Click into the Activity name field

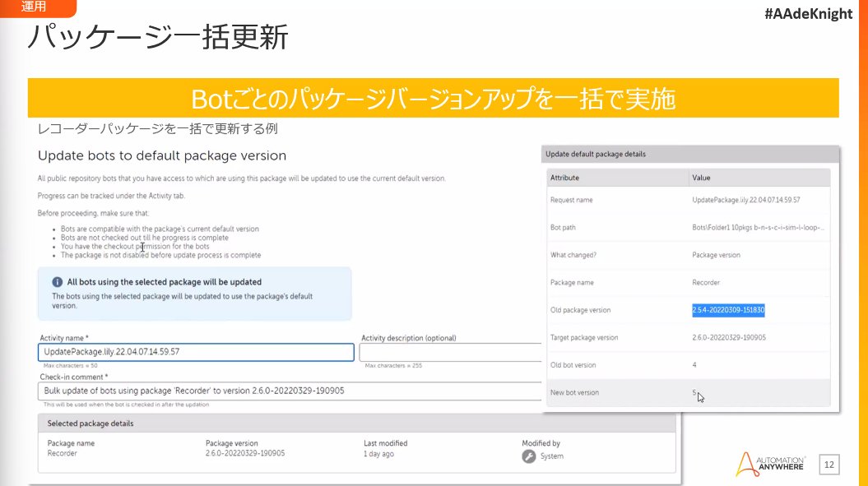point(196,352)
